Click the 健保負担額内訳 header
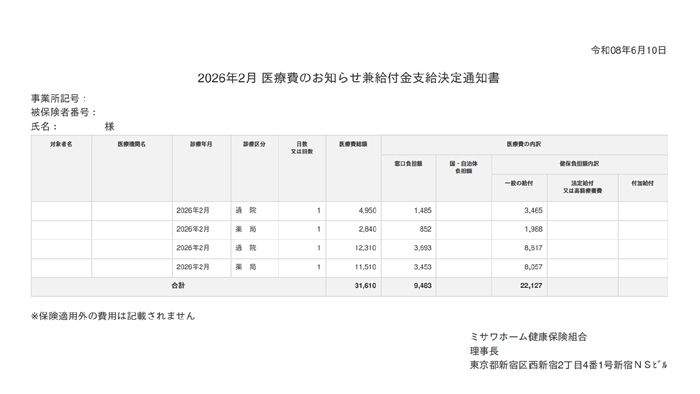 [579, 164]
